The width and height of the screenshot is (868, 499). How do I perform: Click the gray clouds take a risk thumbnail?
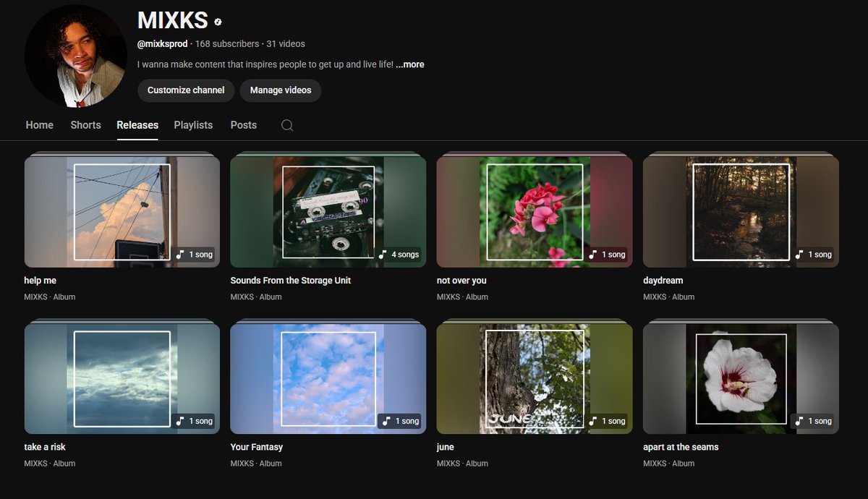(122, 378)
